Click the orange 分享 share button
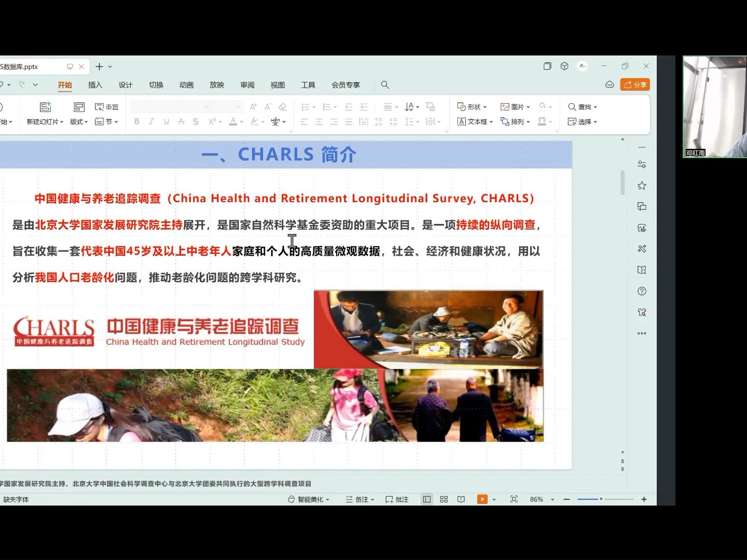Image resolution: width=747 pixels, height=560 pixels. (635, 85)
